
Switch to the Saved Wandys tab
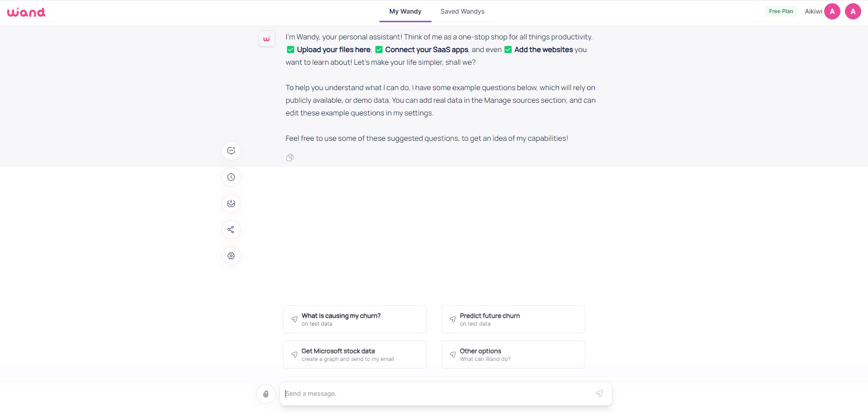[x=462, y=11]
